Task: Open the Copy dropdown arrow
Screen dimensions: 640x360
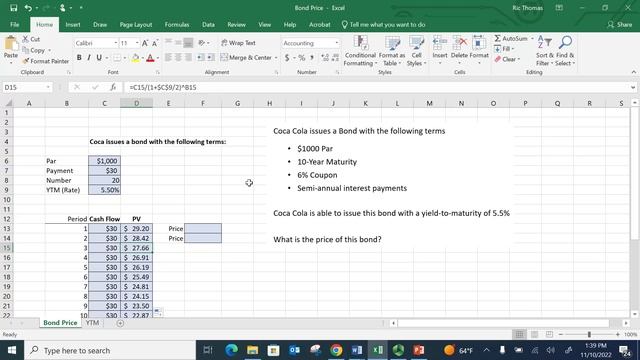Action: tap(50, 51)
